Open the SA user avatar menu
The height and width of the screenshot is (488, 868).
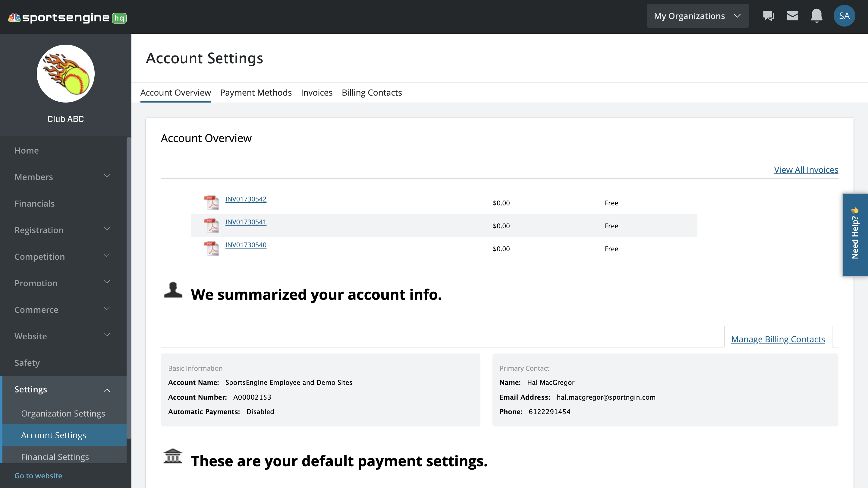[x=844, y=16]
